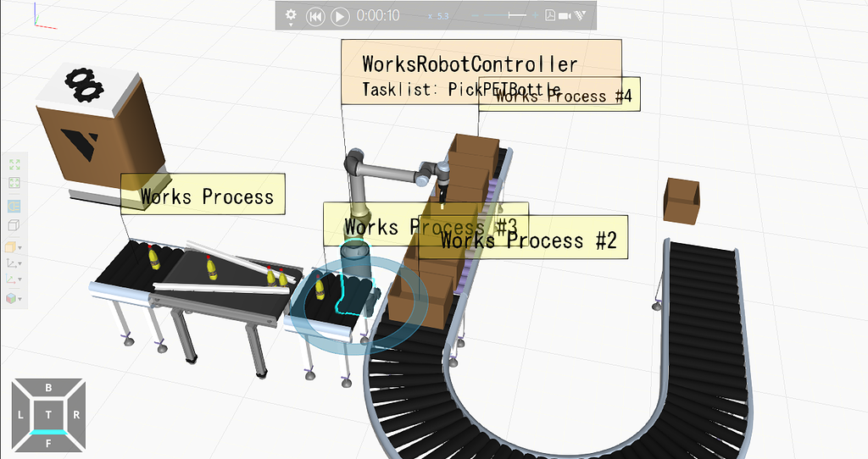Open the render mode shaded cube dropdown
Image resolution: width=868 pixels, height=459 pixels.
[x=14, y=247]
